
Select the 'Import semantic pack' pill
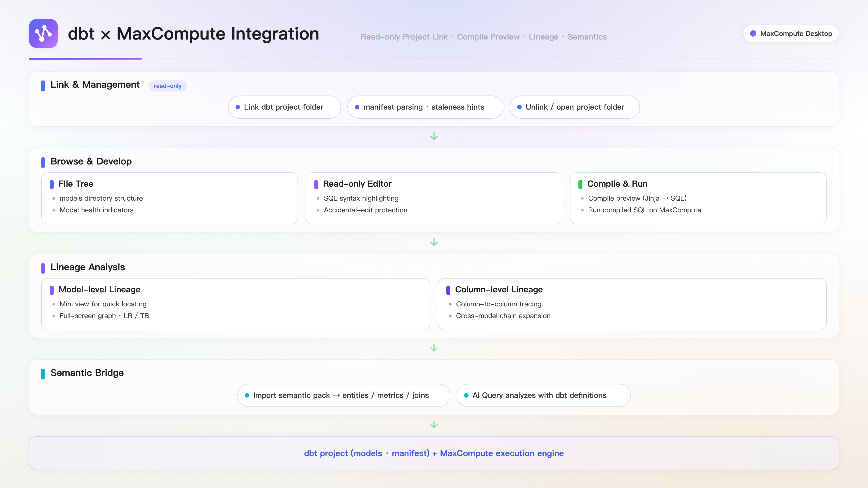343,395
